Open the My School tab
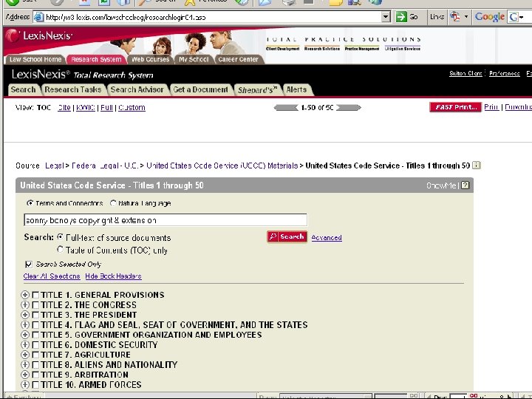532x399 pixels. (x=194, y=59)
